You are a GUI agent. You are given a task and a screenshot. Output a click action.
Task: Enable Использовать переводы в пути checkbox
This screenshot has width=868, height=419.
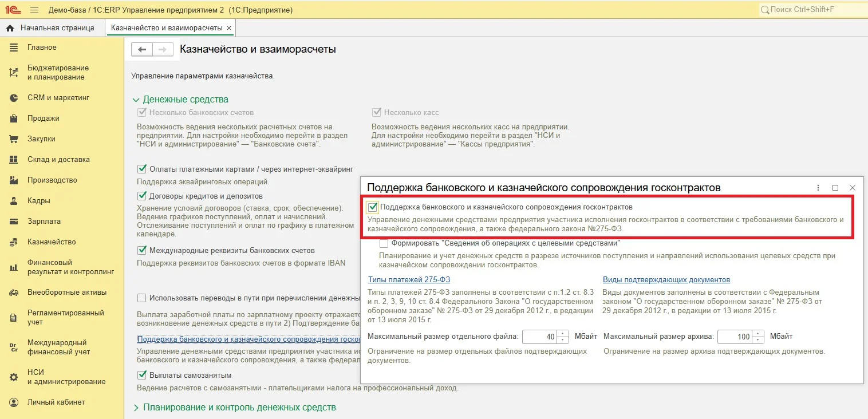(142, 298)
